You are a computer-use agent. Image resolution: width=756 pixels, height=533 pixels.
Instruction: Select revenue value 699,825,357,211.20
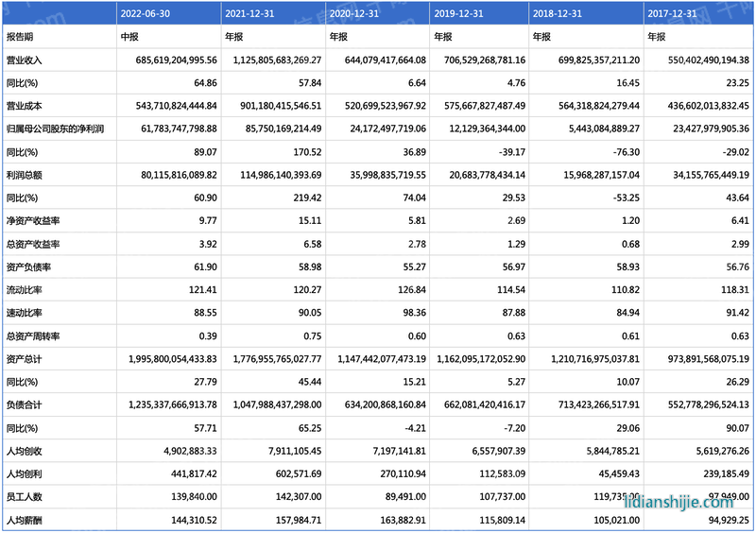(x=599, y=60)
